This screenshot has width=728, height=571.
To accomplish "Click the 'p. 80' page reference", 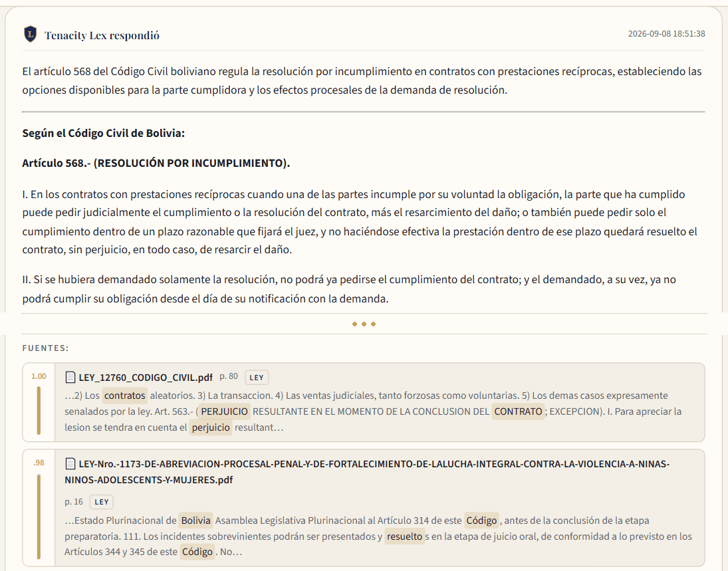I will click(x=229, y=376).
